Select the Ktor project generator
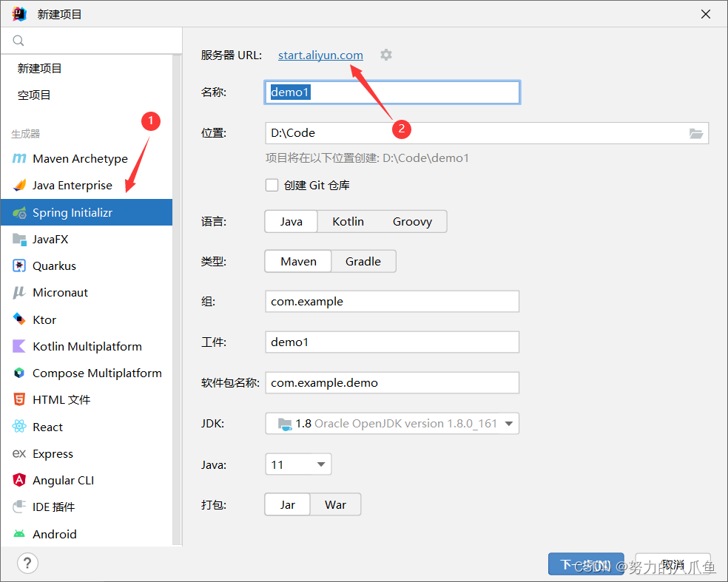This screenshot has height=582, width=728. (x=46, y=319)
